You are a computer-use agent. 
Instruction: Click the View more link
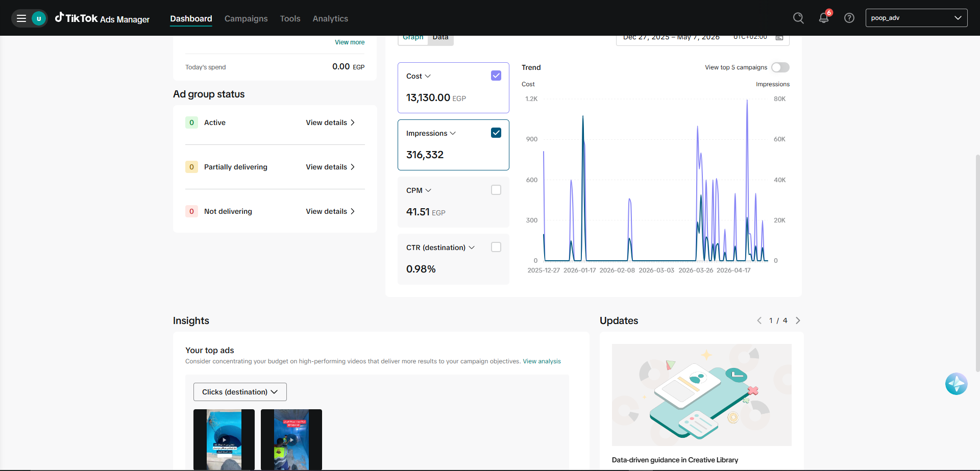pos(350,42)
